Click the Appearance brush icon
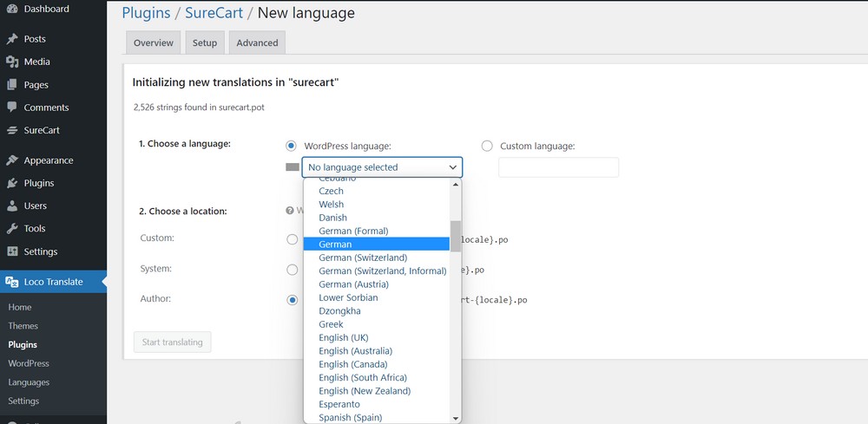The image size is (868, 424). (11, 160)
